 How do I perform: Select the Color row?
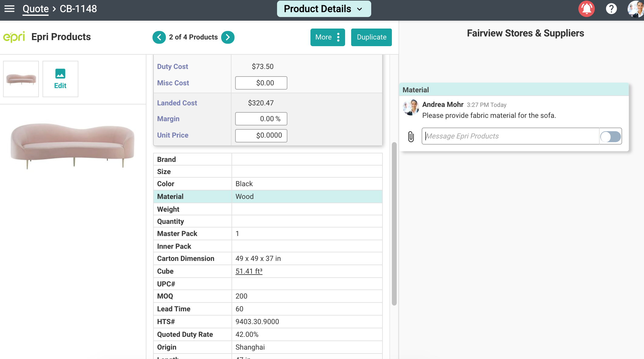coord(267,184)
